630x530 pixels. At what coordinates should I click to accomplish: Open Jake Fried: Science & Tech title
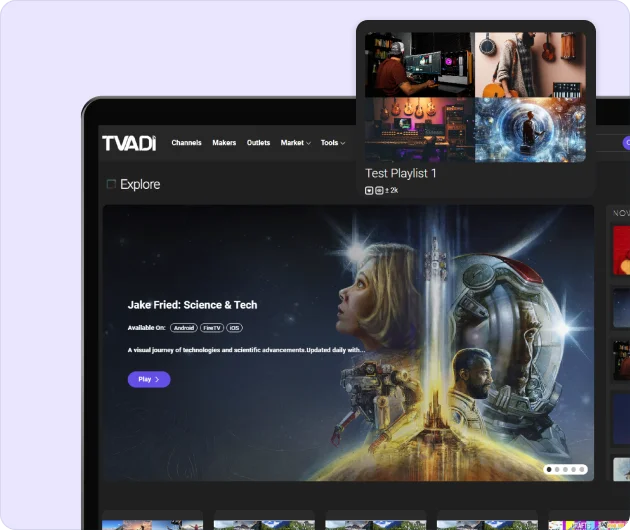(192, 305)
